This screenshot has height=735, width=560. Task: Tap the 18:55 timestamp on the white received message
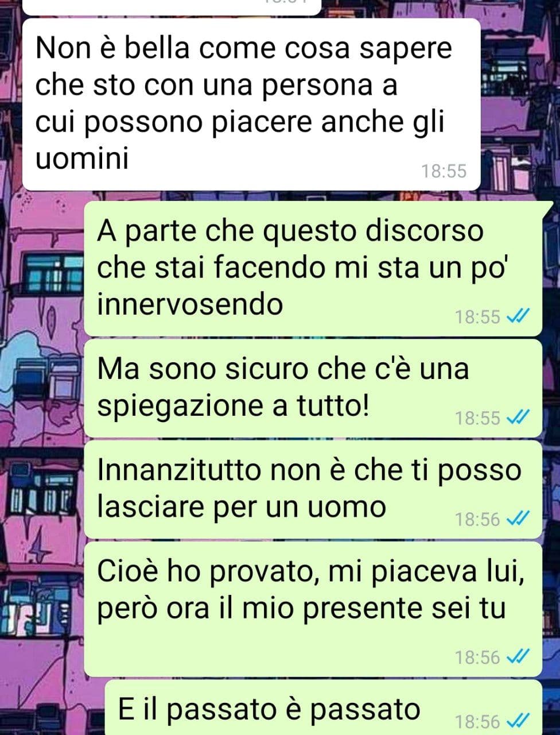coord(444,171)
